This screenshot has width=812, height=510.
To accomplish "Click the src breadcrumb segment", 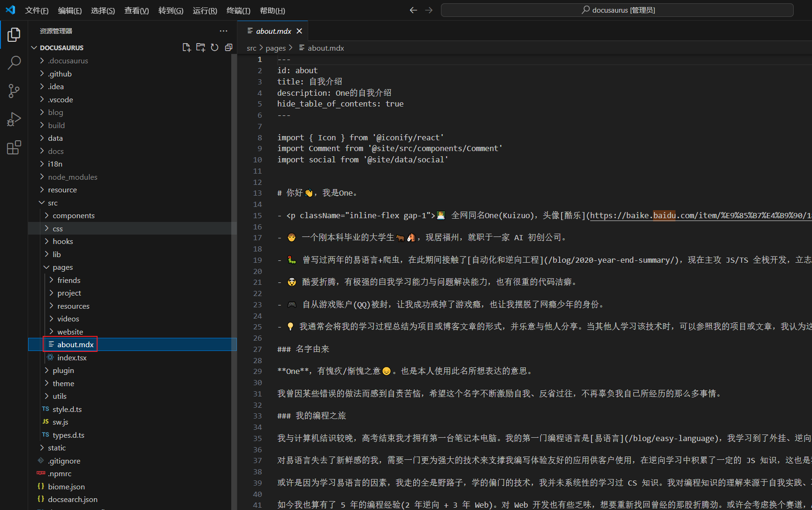I will tap(251, 48).
